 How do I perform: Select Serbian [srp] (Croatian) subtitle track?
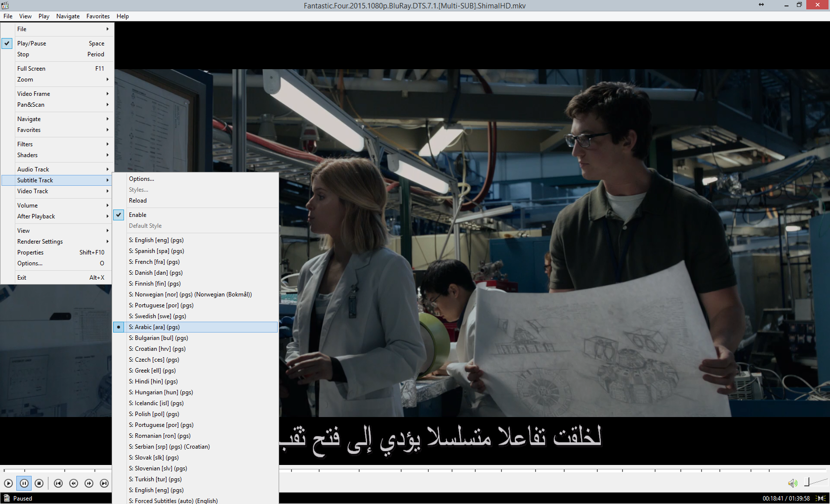196,447
